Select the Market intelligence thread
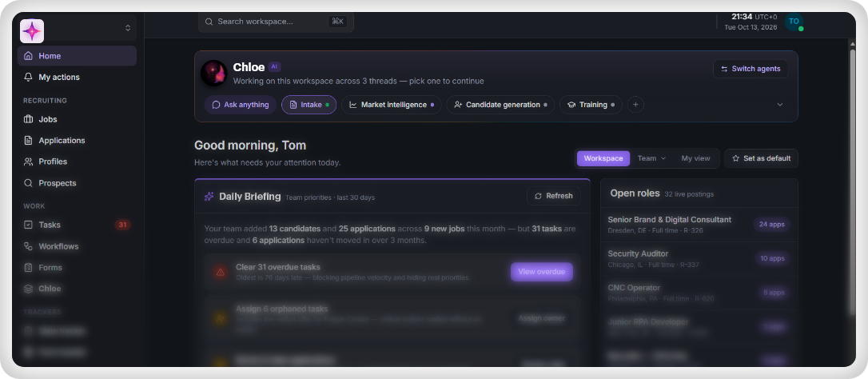Screen dimensions: 868x379 pyautogui.click(x=392, y=105)
